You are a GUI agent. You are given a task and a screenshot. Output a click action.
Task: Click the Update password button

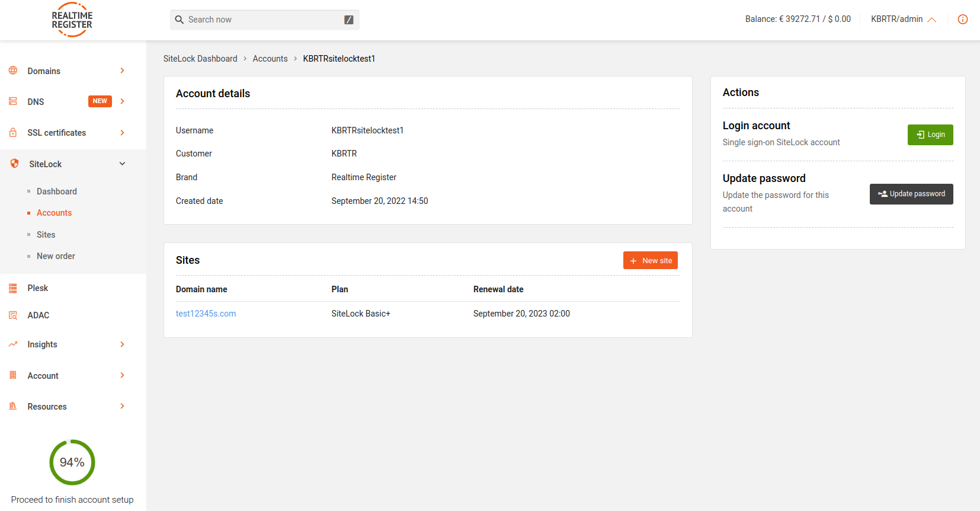tap(911, 194)
